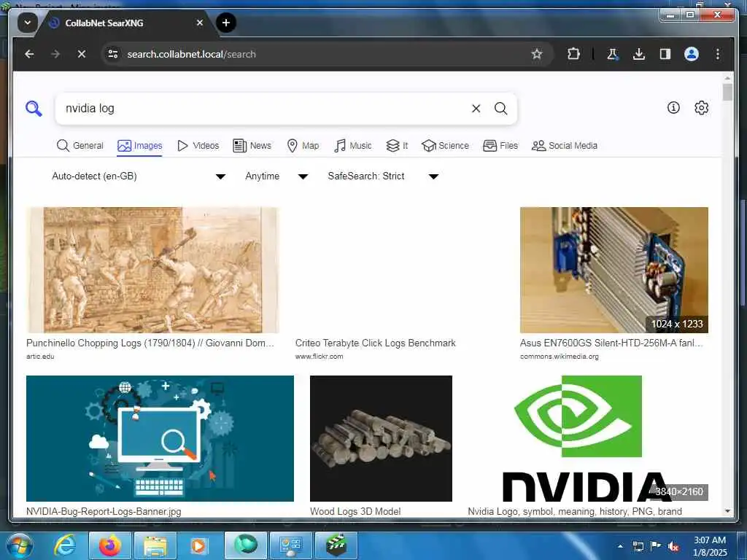Click the SearXNG magnifier logo
Viewport: 747px width, 560px height.
coord(34,108)
